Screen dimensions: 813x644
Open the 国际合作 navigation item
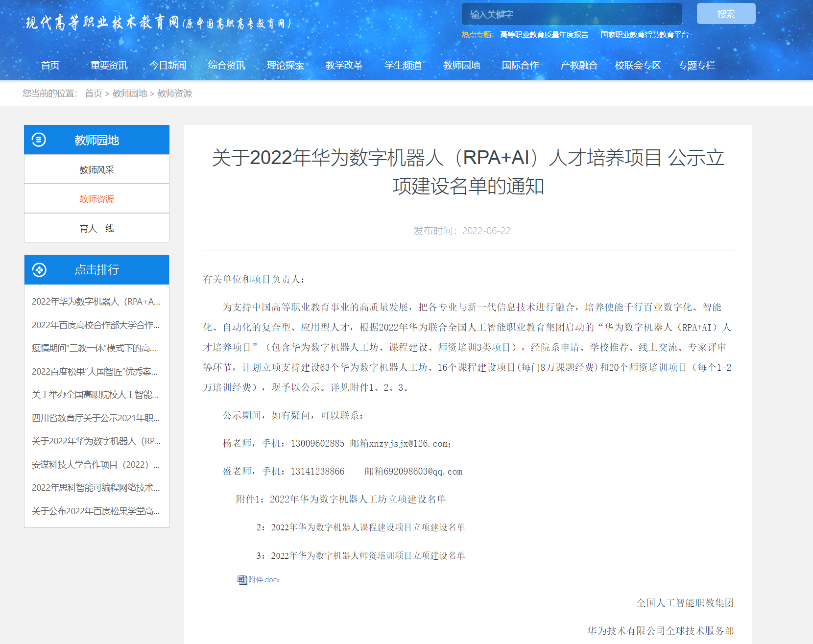[521, 65]
